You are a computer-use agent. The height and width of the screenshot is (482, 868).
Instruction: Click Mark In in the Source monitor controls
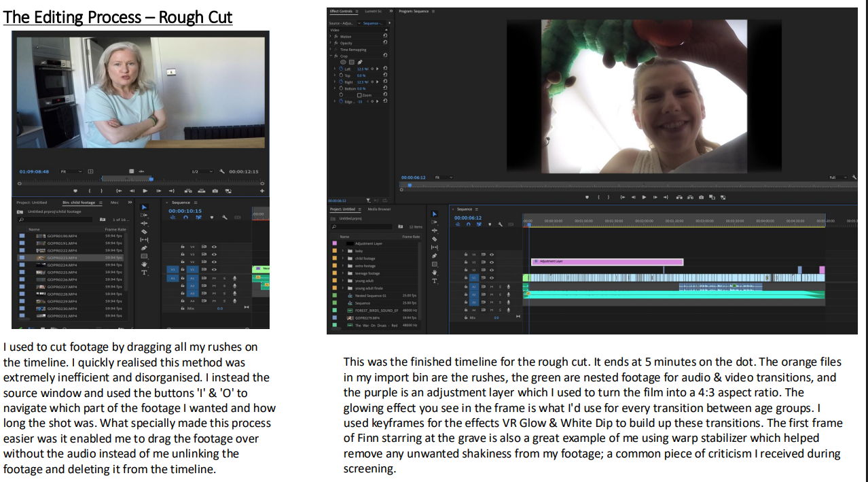click(90, 191)
